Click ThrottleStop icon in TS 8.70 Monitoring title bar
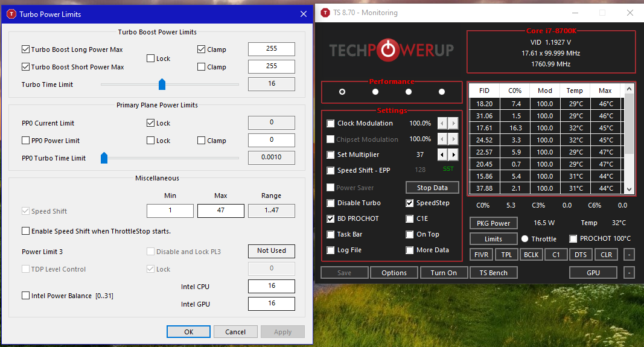Screen dimensions: 644x347 point(325,13)
